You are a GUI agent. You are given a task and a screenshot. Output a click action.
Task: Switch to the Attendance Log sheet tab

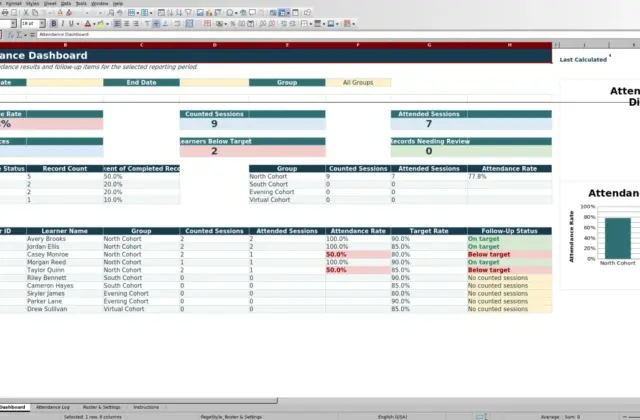53,407
